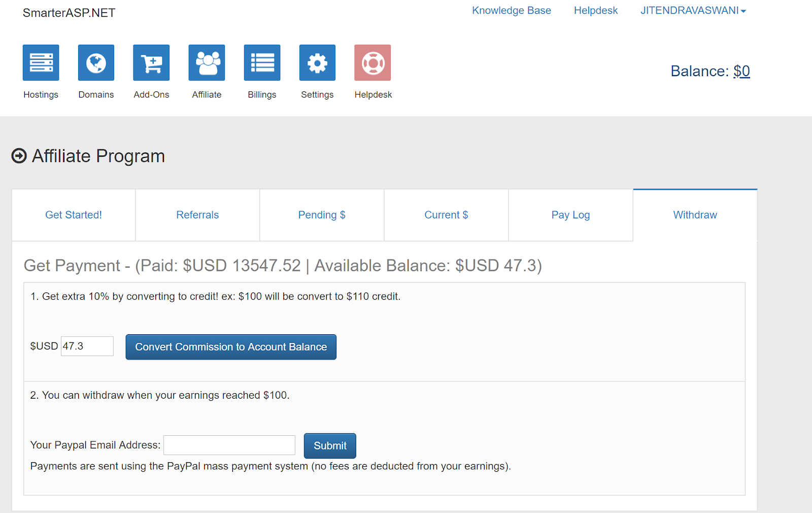Open the Affiliate people icon
The height and width of the screenshot is (513, 812).
[207, 62]
